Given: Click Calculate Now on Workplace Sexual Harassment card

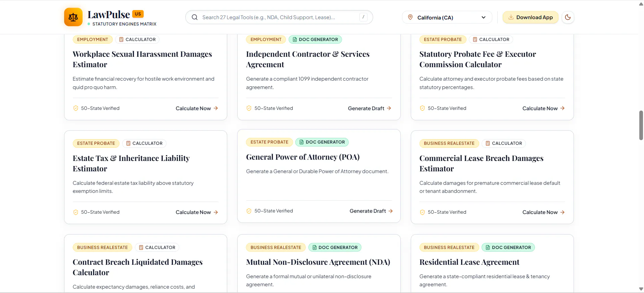Looking at the screenshot, I should (197, 108).
